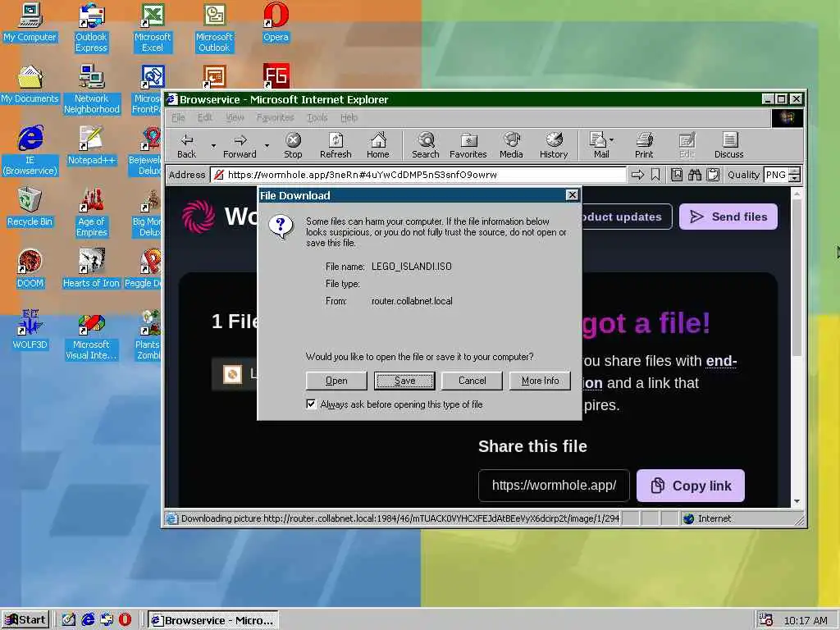Open the View menu
The width and height of the screenshot is (840, 630).
coord(235,117)
